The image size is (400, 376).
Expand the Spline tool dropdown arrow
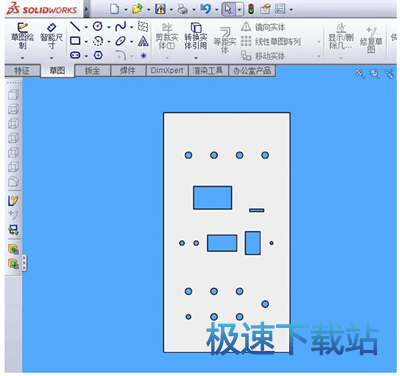(132, 27)
